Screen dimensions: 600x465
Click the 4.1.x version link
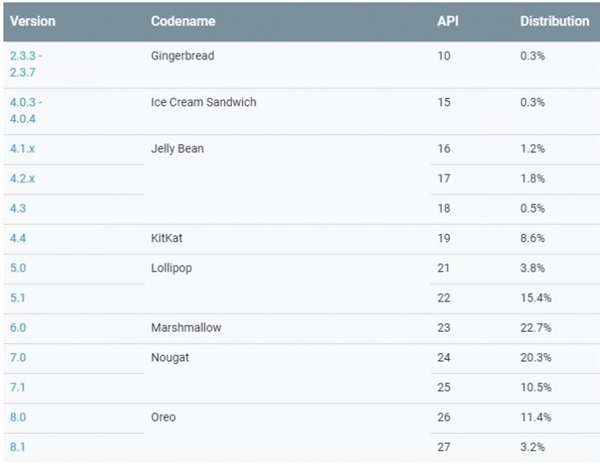tap(24, 149)
